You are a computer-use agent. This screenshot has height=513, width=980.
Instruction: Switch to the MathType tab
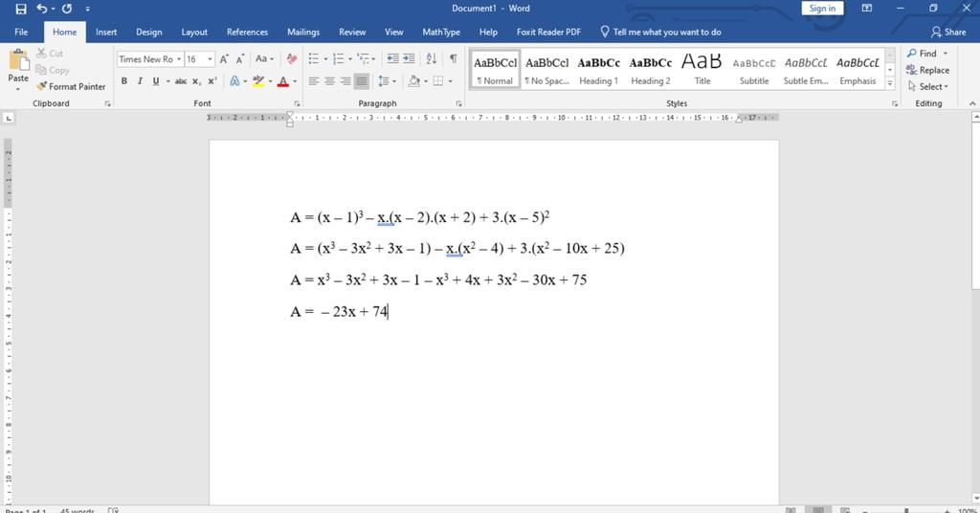[441, 32]
